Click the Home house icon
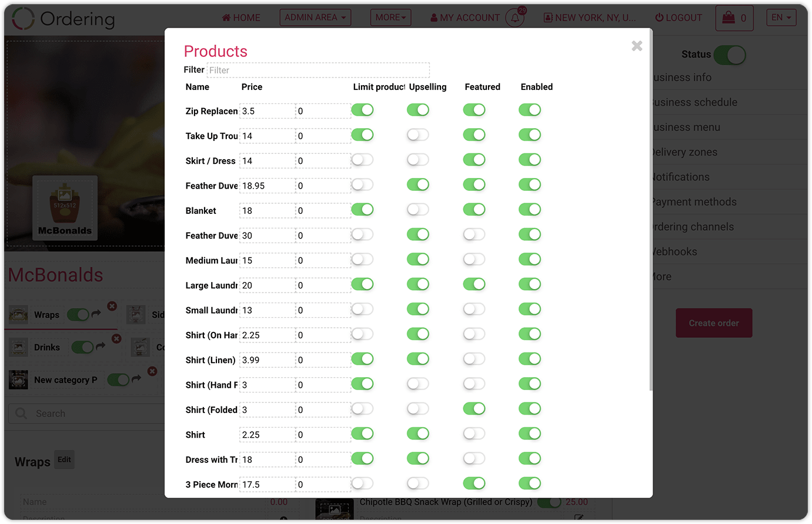Viewport: 812px width, 524px height. pyautogui.click(x=226, y=18)
